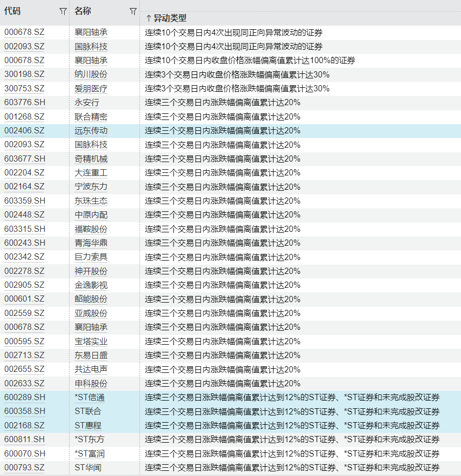Open the 宁波东力 stock link
The image size is (461, 476).
pyautogui.click(x=91, y=187)
